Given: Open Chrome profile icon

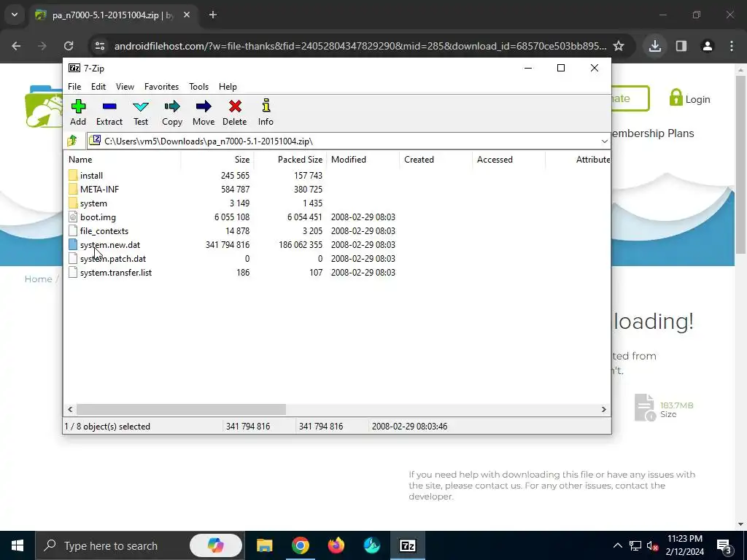Looking at the screenshot, I should tap(708, 46).
